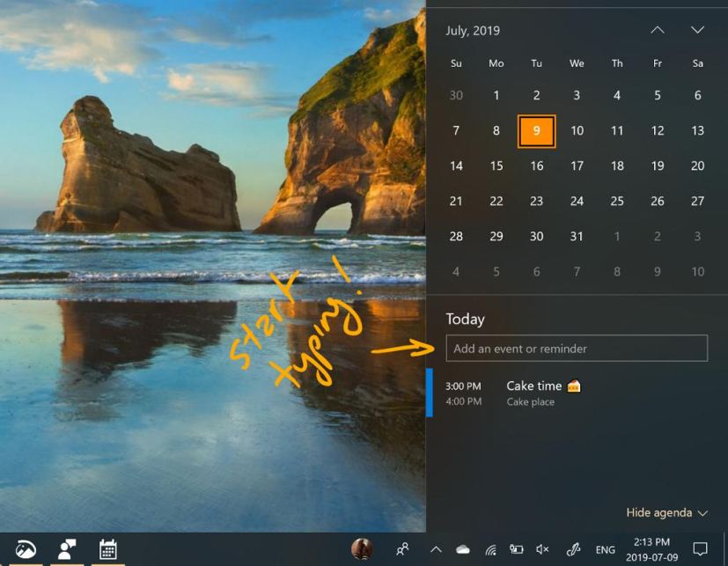This screenshot has width=728, height=566.
Task: Click the taskbar clock showing 2:13 PM
Action: tap(652, 549)
